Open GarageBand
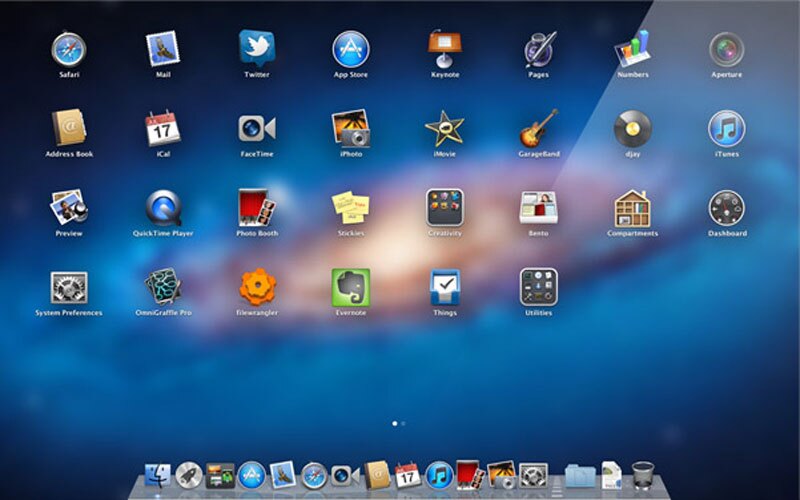The image size is (800, 500). tap(539, 129)
